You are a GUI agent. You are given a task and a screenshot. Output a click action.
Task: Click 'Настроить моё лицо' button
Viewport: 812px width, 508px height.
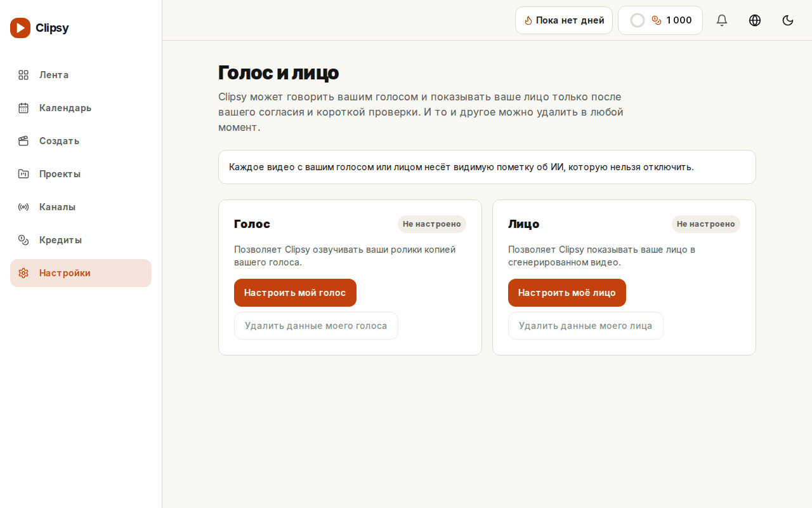(x=567, y=293)
